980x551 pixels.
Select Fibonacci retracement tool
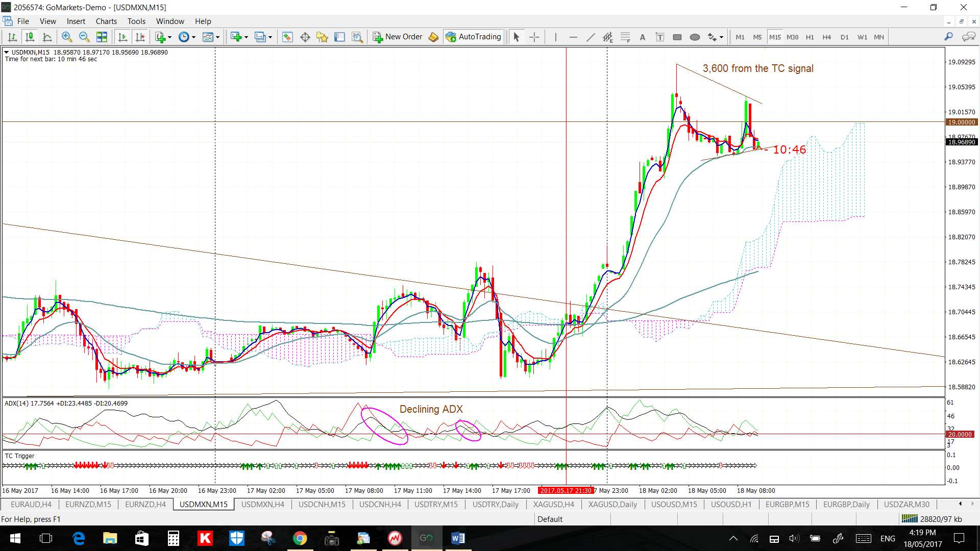[625, 37]
